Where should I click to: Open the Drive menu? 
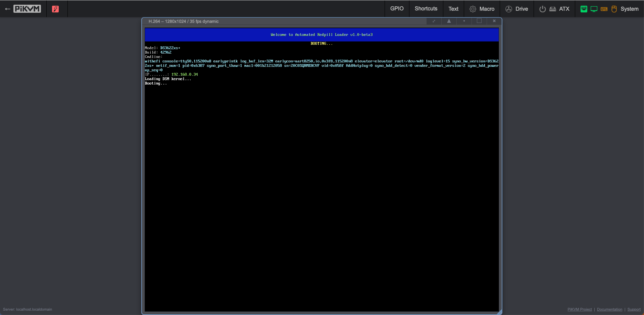(x=517, y=9)
